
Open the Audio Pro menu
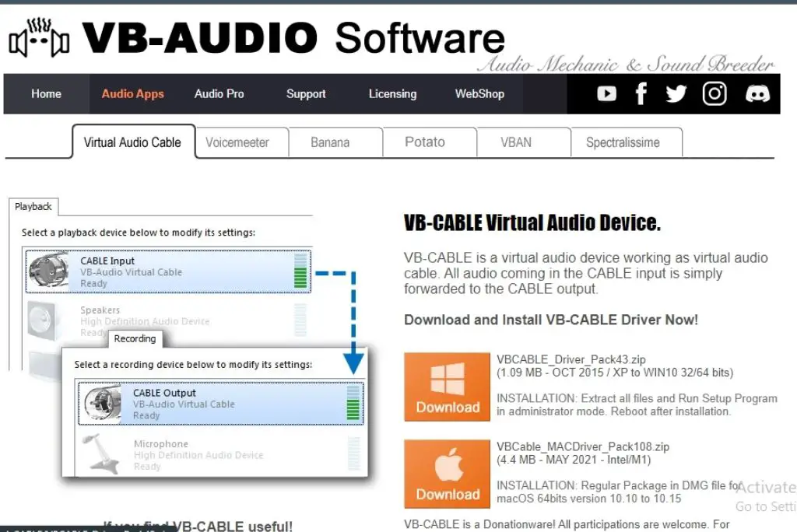[219, 93]
